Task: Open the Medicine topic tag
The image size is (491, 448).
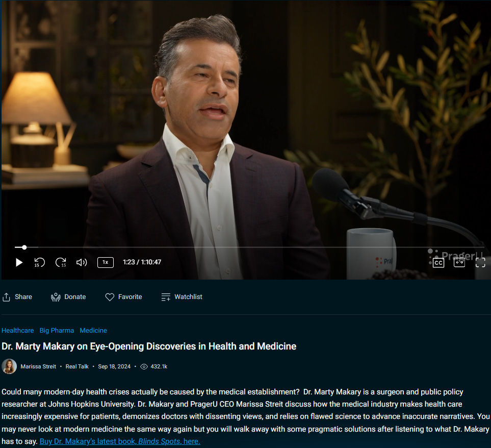Action: [93, 331]
